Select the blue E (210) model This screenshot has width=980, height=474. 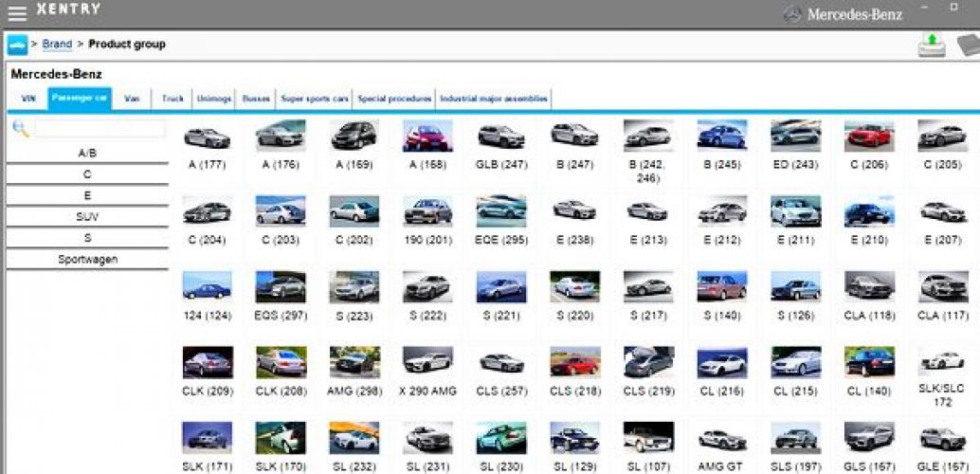(x=869, y=211)
